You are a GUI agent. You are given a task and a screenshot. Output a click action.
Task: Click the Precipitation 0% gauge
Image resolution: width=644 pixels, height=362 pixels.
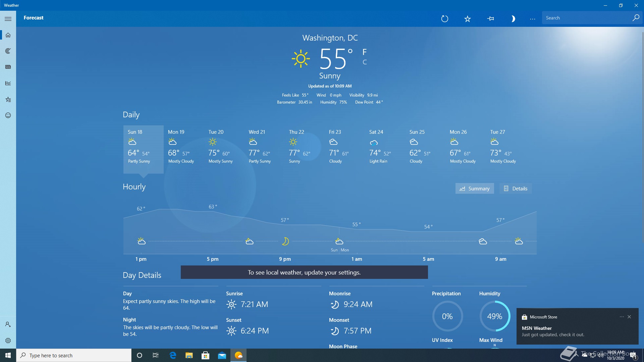[x=447, y=316]
